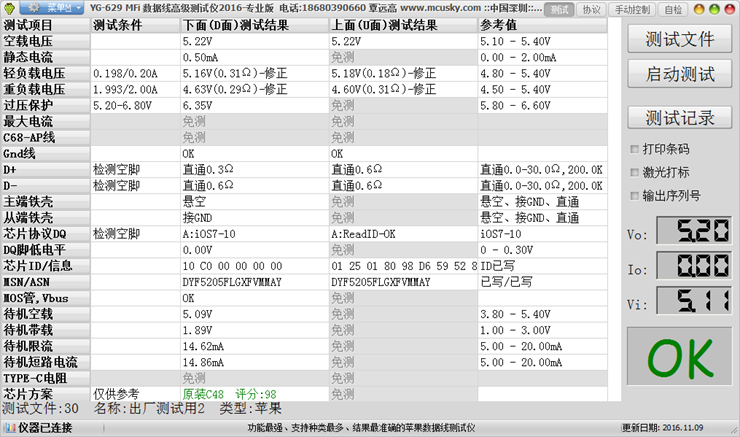Screen dimensions: 740x437
Task: Toggle the 激光打标 checkbox
Action: (x=635, y=172)
